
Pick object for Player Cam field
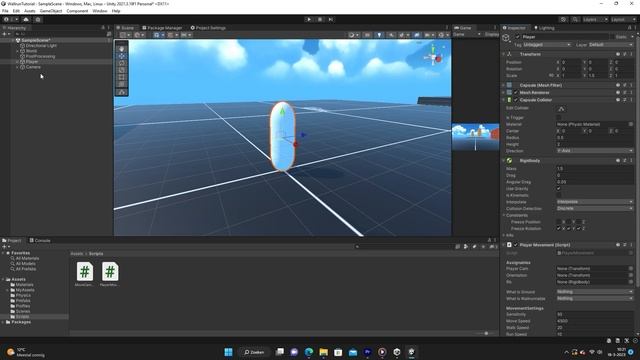pyautogui.click(x=631, y=269)
